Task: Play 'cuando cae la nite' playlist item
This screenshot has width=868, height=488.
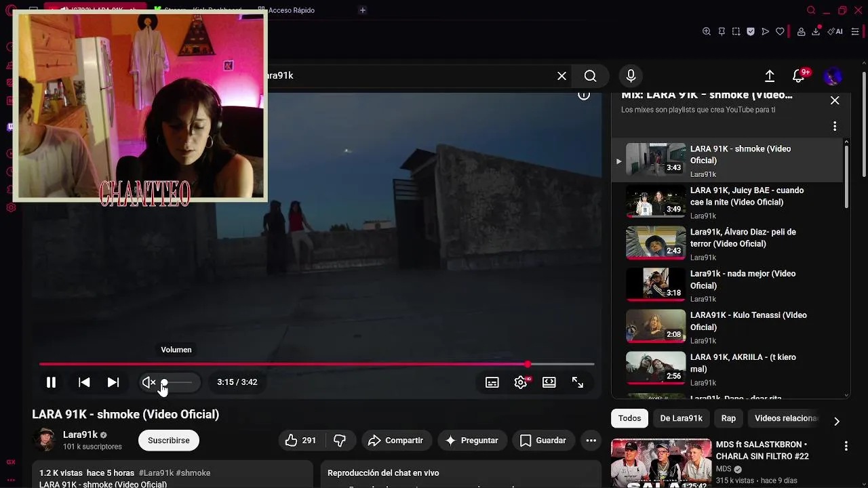Action: pos(727,203)
